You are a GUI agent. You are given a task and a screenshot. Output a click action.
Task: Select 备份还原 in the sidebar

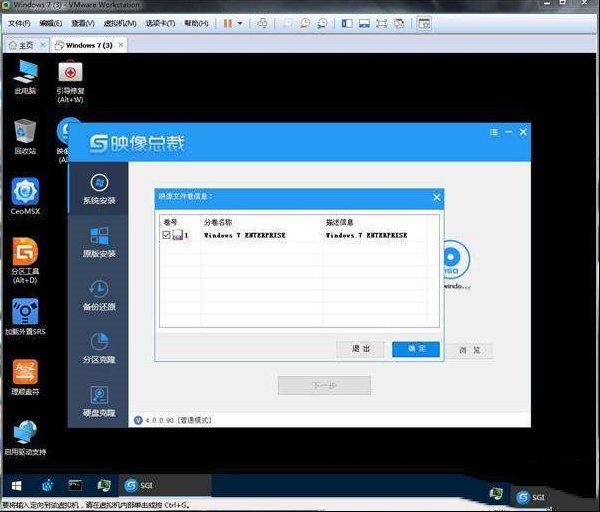click(99, 295)
